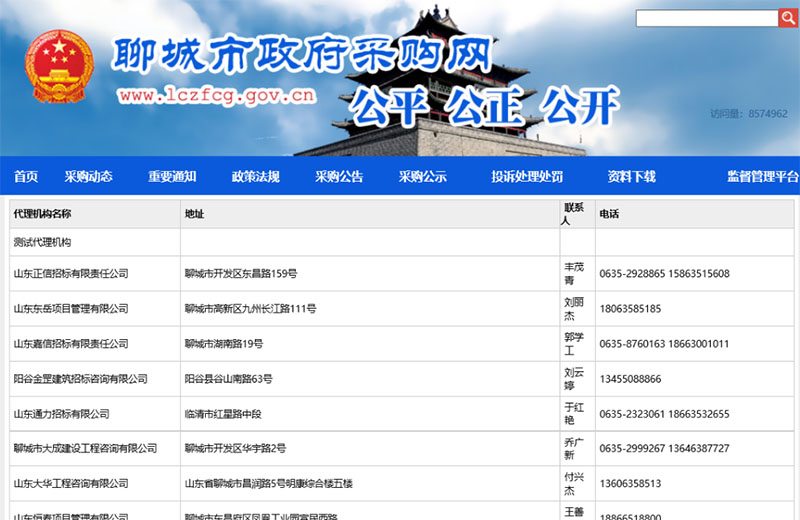The image size is (800, 520).
Task: Open the 采购公告 section
Action: click(339, 177)
